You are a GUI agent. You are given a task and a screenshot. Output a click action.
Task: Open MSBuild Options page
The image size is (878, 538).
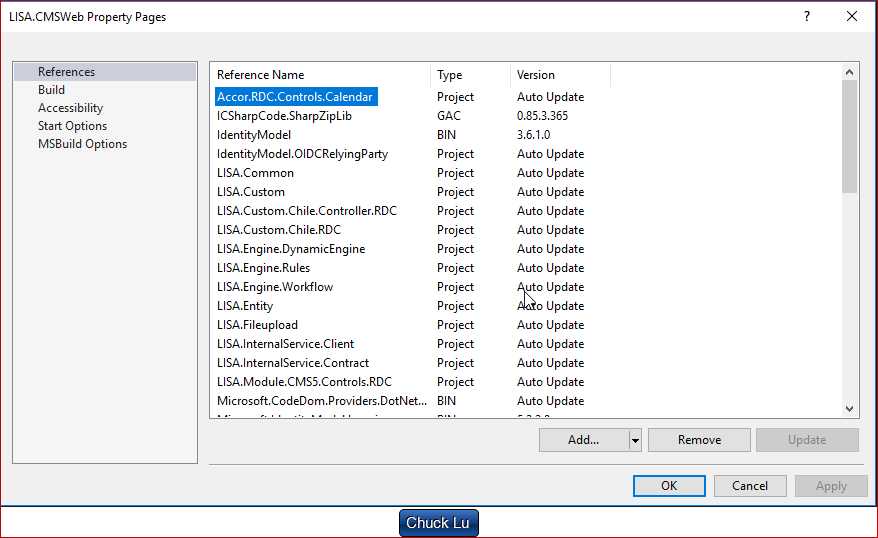point(82,144)
